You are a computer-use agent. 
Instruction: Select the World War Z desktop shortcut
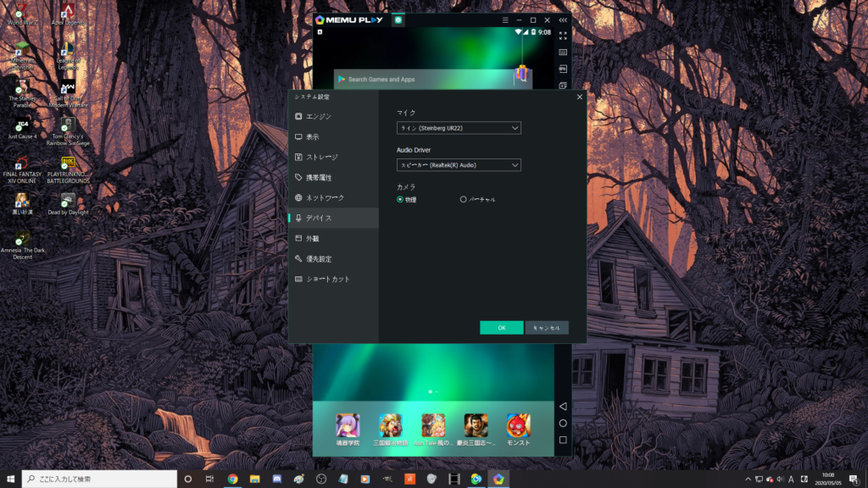coord(22,14)
